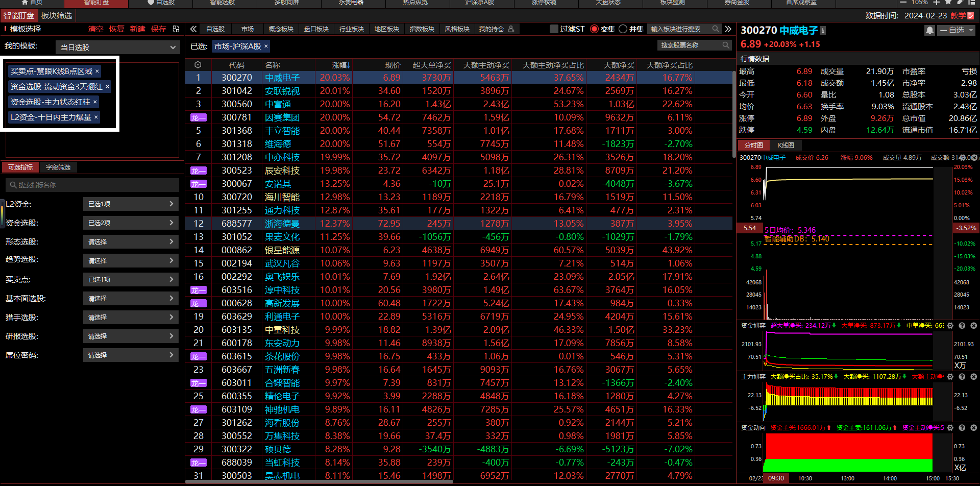Expand the L2资金 已选1项 selector
This screenshot has width=980, height=486.
click(131, 204)
